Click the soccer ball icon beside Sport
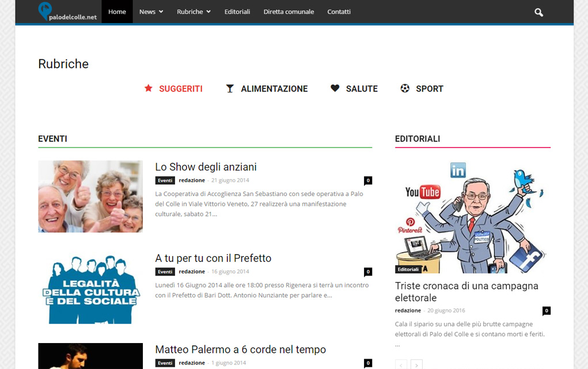This screenshot has height=369, width=588. click(405, 88)
